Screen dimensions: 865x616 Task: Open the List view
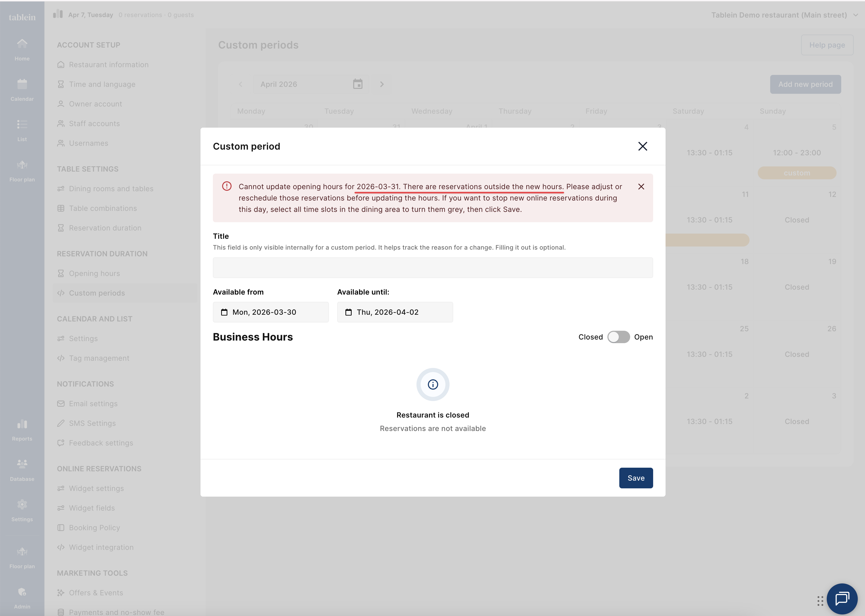point(22,130)
